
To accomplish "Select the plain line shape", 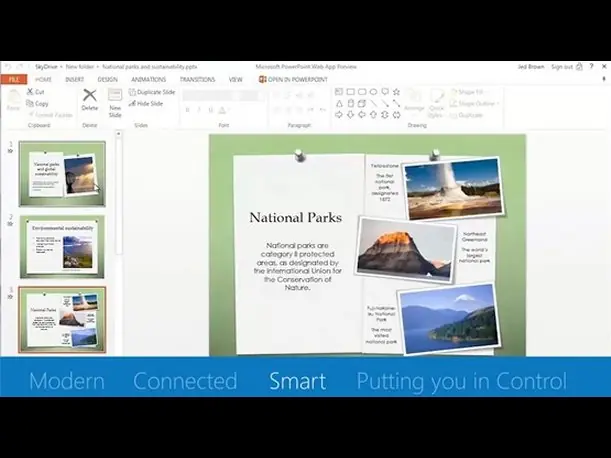I will [373, 103].
